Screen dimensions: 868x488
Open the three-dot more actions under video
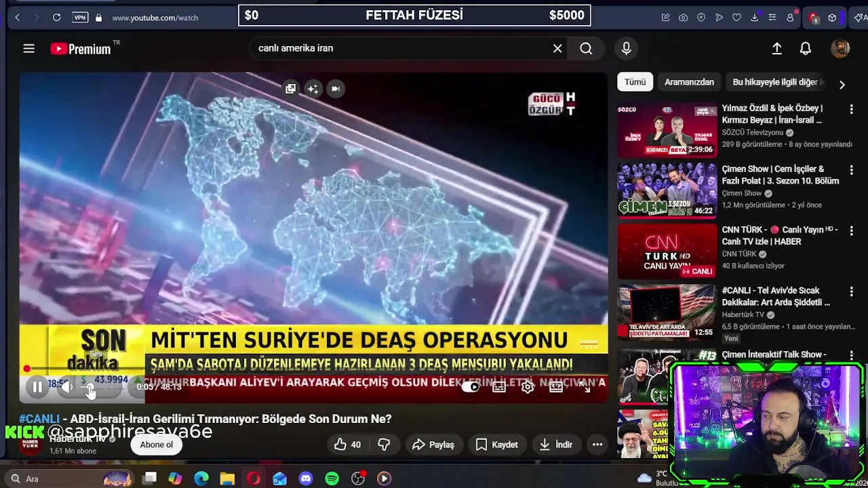coord(597,445)
